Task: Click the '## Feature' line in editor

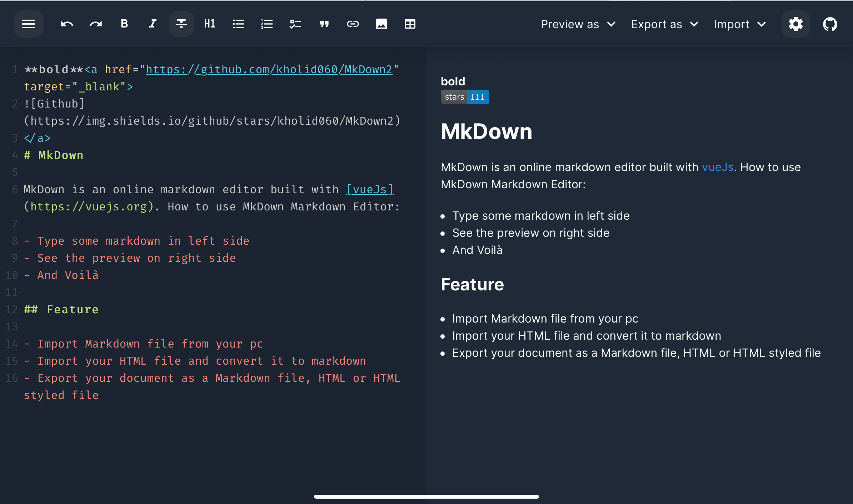Action: (61, 309)
